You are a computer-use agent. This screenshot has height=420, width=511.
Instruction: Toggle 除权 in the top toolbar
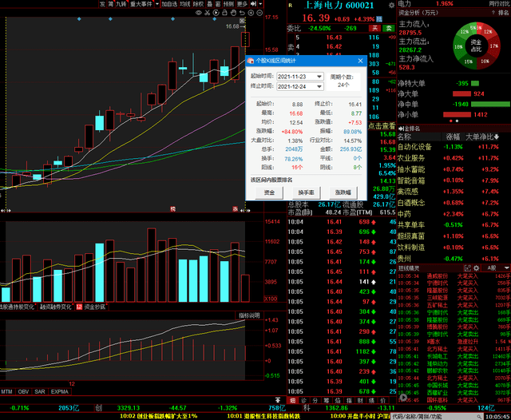tap(197, 4)
